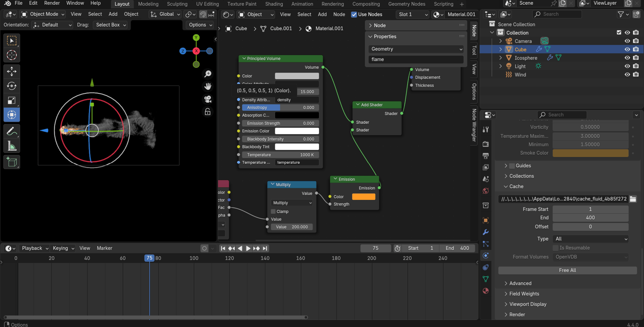Select the Add Cube tool icon
The width and height of the screenshot is (644, 327).
[12, 162]
